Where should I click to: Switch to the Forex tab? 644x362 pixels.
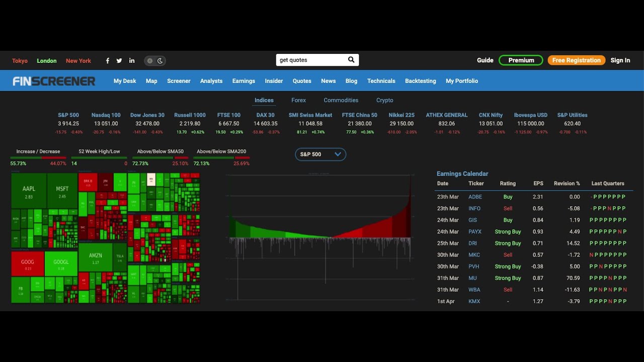click(x=298, y=100)
